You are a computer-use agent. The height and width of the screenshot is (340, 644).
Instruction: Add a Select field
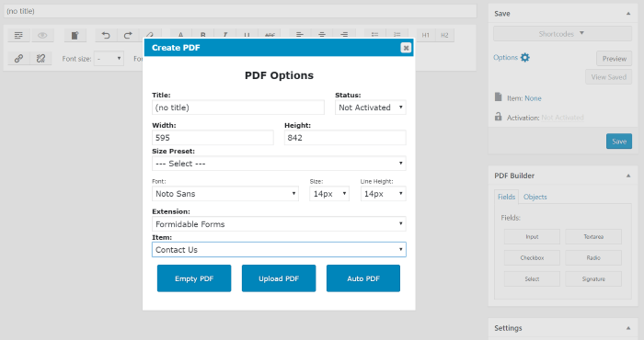tap(532, 278)
